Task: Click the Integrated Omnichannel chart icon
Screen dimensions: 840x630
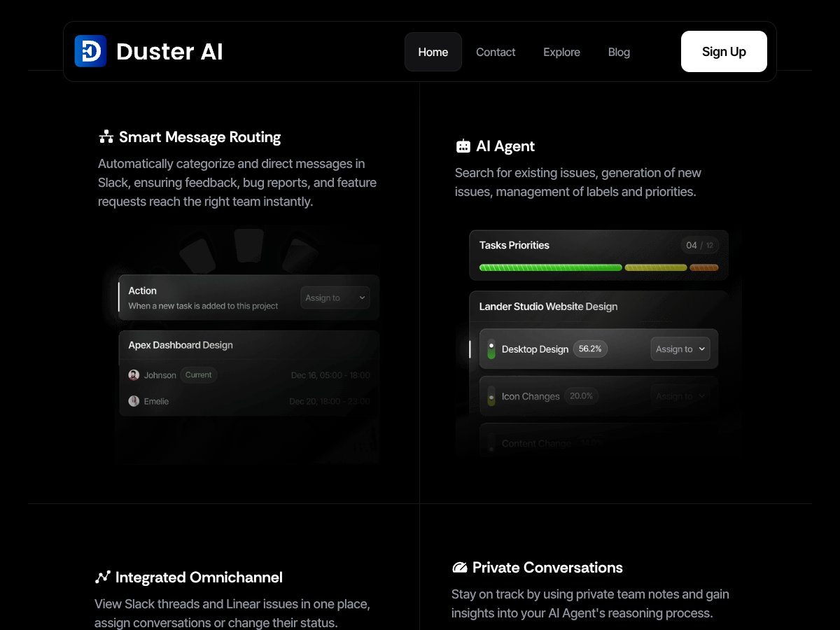Action: [x=103, y=576]
